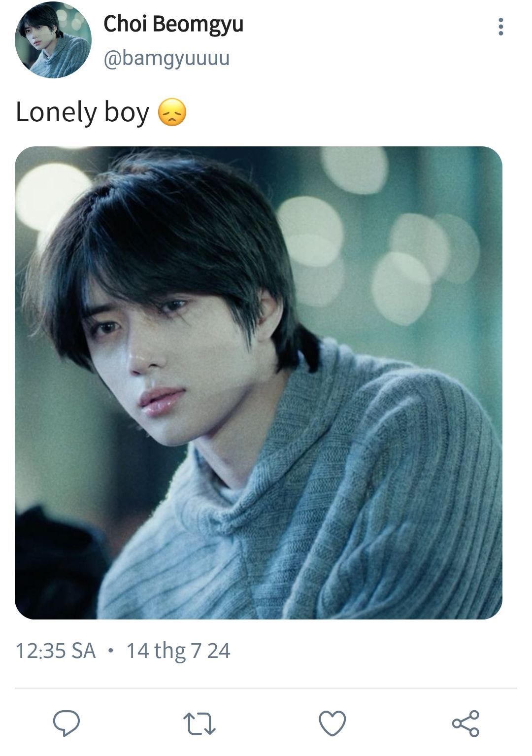Open the @bamgyuuuu handle profile
The width and height of the screenshot is (532, 756).
click(166, 58)
